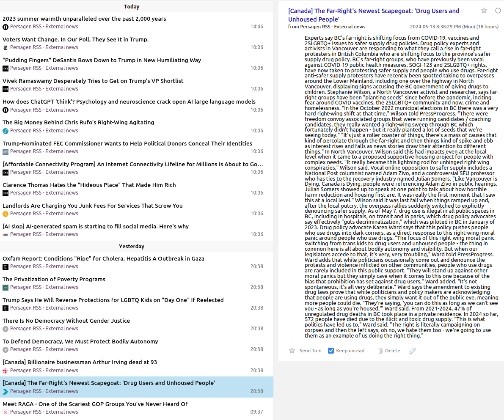Click favicon on Protect Bodily Autonomy item
This screenshot has height=420, width=504.
6,350
